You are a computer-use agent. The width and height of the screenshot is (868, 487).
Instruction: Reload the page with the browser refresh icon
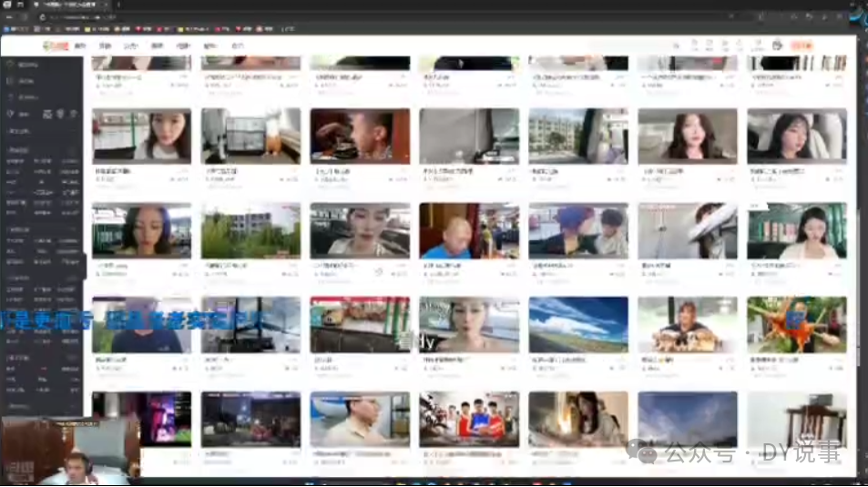[42, 17]
